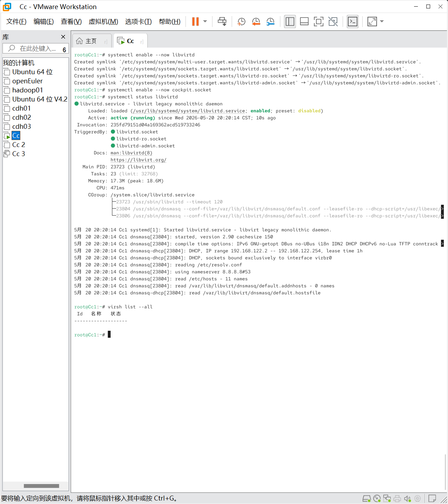Toggle the library sidebar visibility
Viewport: 448px width, 504px height.
click(290, 21)
